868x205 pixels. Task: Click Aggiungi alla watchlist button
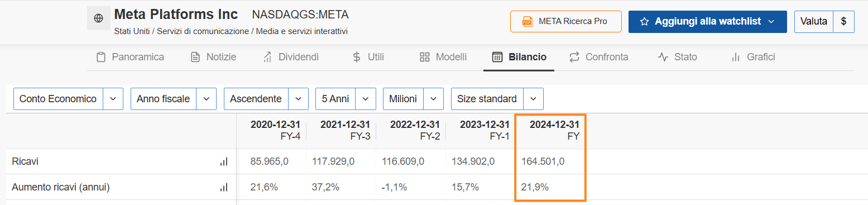point(708,21)
